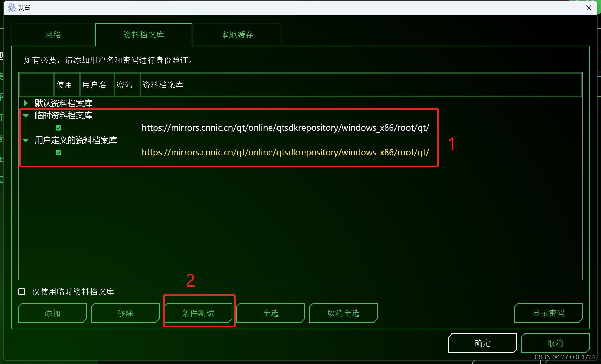Viewport: 601px width, 364px height.
Task: Switch to the 网络 tab
Action: [53, 35]
